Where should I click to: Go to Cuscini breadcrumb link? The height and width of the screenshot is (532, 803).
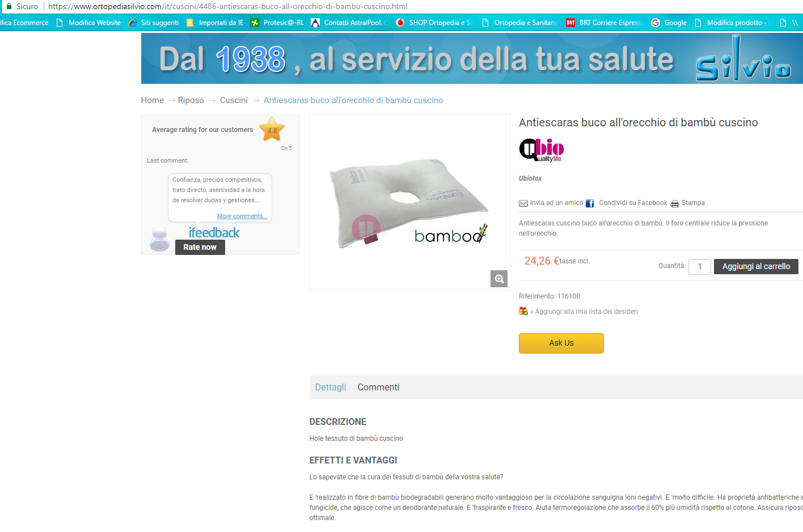pyautogui.click(x=234, y=100)
